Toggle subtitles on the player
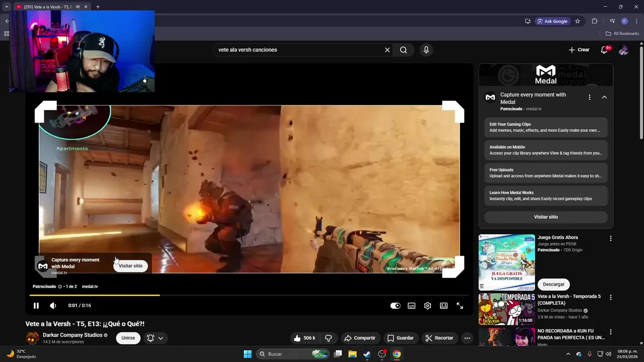The image size is (644, 362). [x=412, y=306]
